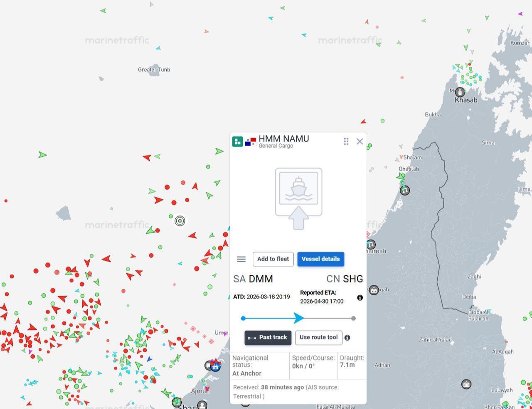The image size is (532, 409).
Task: Click the HMM NAMU vessel name title
Action: coord(284,139)
